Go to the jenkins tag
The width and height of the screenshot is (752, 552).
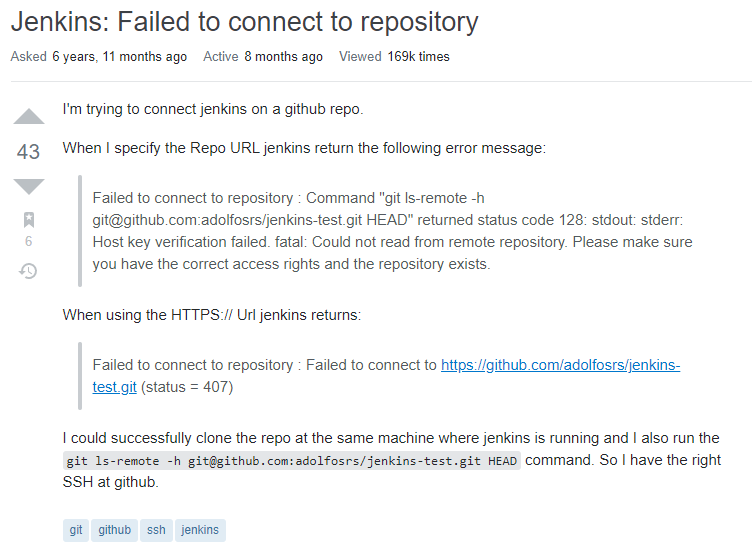(200, 530)
